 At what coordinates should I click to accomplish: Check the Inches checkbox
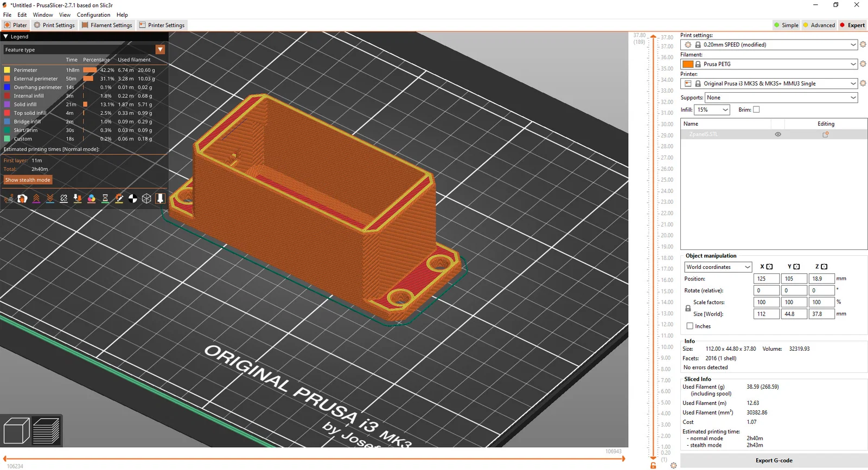tap(690, 326)
